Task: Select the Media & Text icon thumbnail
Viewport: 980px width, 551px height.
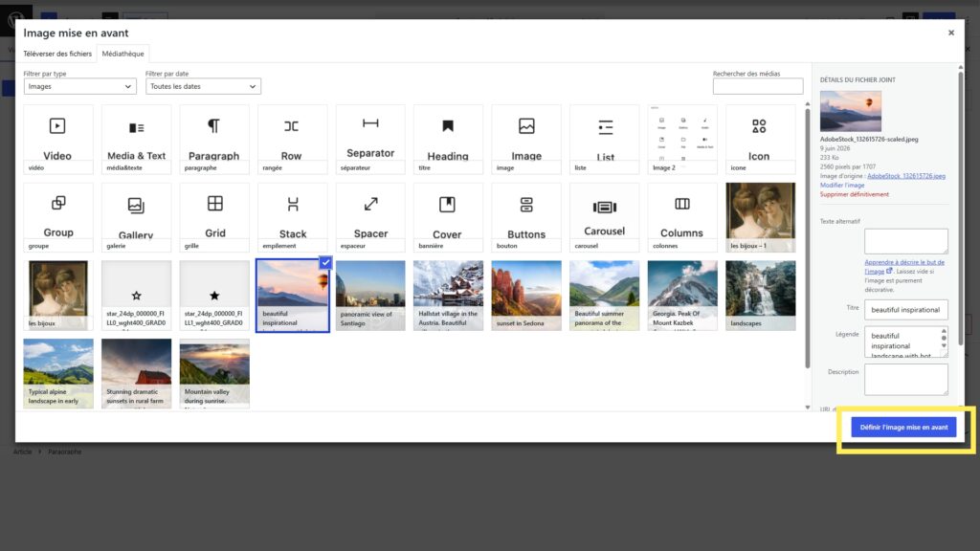Action: coord(136,140)
